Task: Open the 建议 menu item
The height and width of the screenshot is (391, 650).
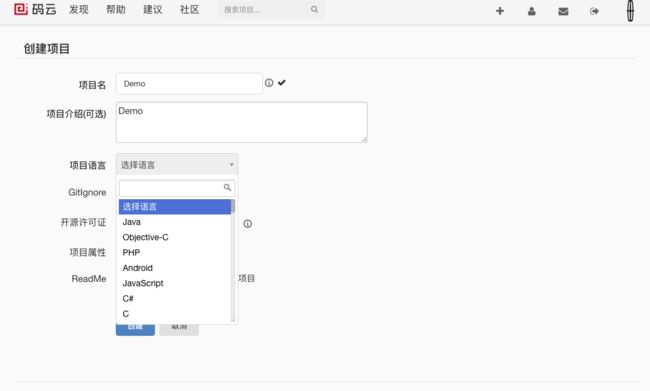Action: [x=153, y=10]
